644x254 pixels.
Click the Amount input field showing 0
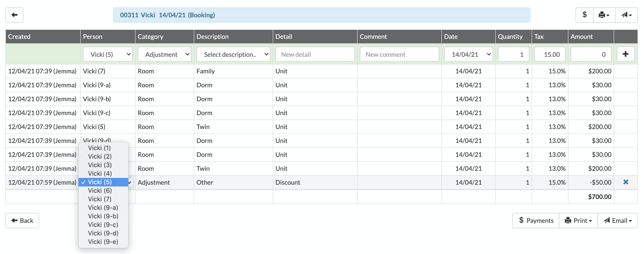tap(591, 54)
